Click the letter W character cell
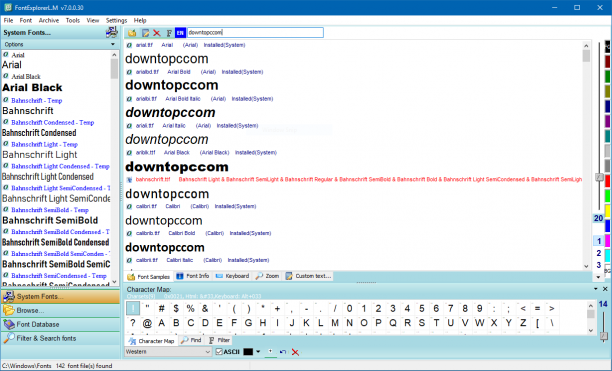 point(479,323)
